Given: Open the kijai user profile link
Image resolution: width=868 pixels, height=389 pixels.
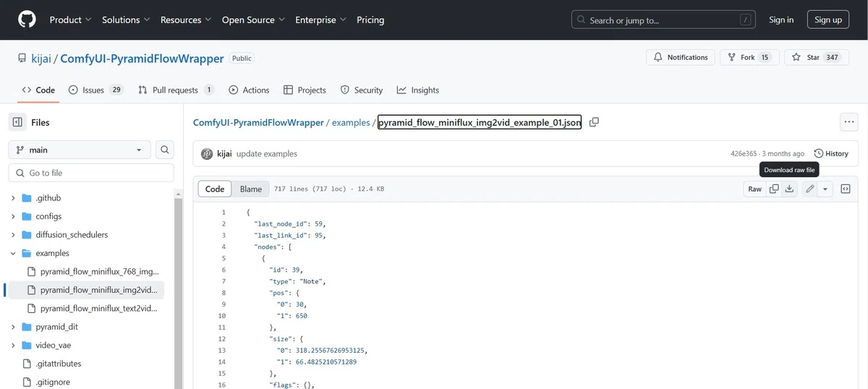Looking at the screenshot, I should point(41,59).
